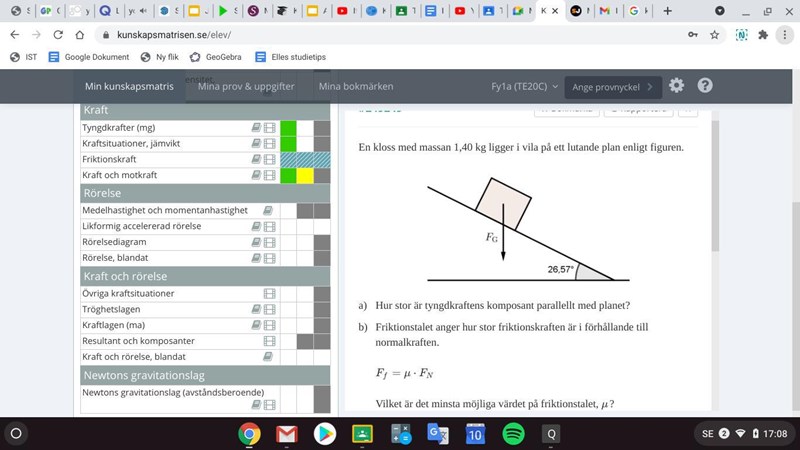Open Gmail from the taskbar
This screenshot has width=800, height=450.
click(287, 434)
